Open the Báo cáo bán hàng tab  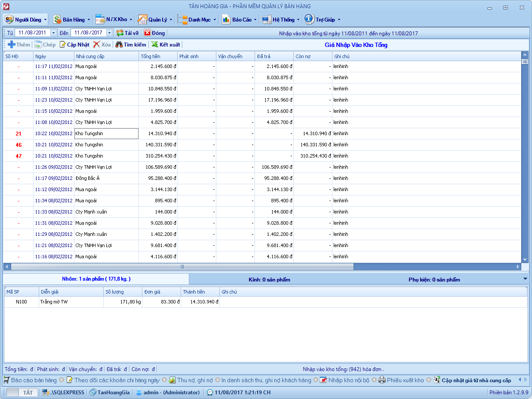(x=34, y=380)
